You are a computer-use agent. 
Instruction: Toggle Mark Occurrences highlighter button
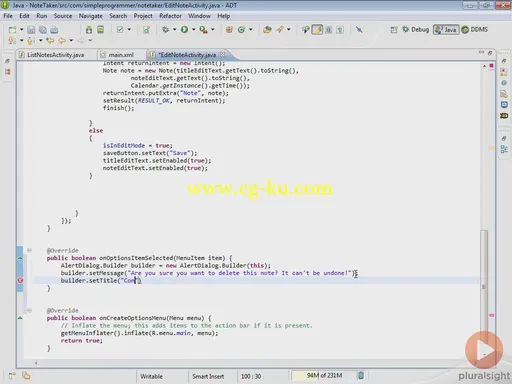(317, 30)
